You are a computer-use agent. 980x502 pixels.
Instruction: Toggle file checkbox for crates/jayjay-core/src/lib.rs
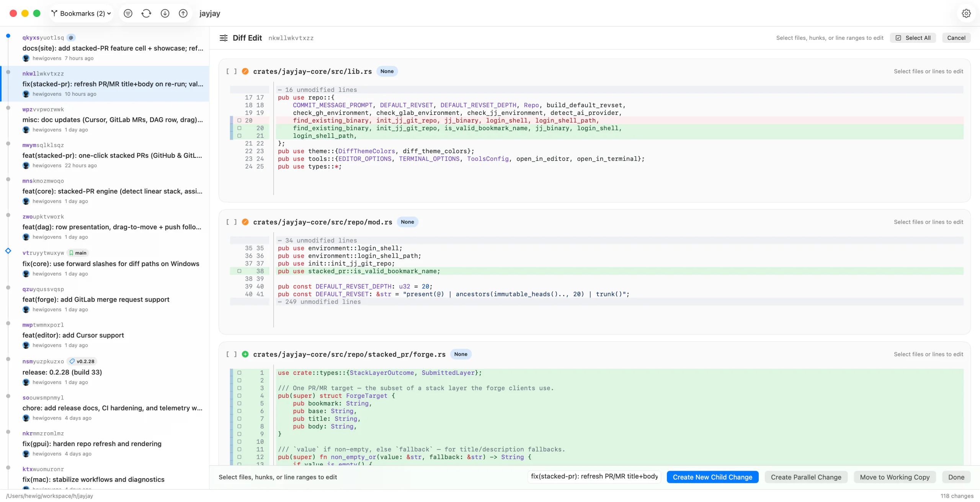(232, 71)
